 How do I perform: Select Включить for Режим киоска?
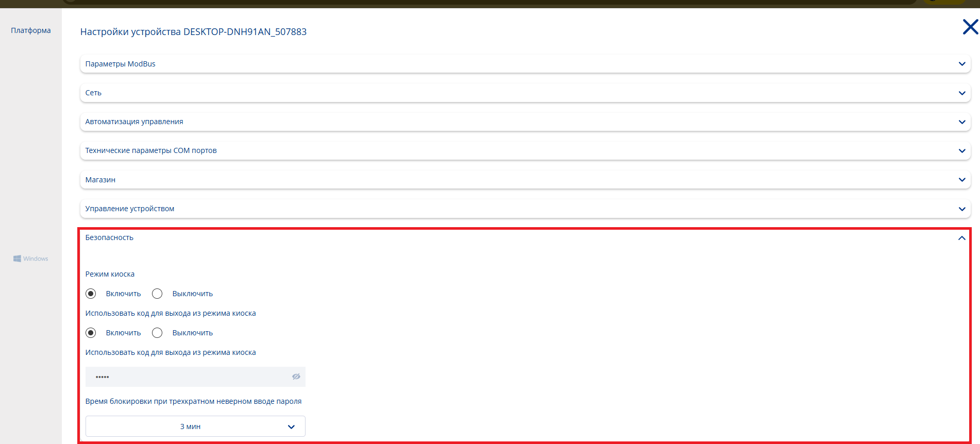(91, 294)
